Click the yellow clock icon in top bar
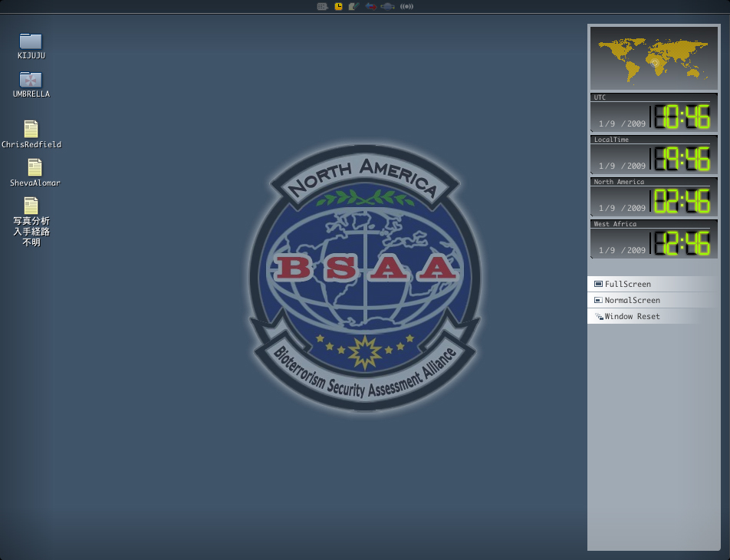This screenshot has width=730, height=560. (x=339, y=6)
